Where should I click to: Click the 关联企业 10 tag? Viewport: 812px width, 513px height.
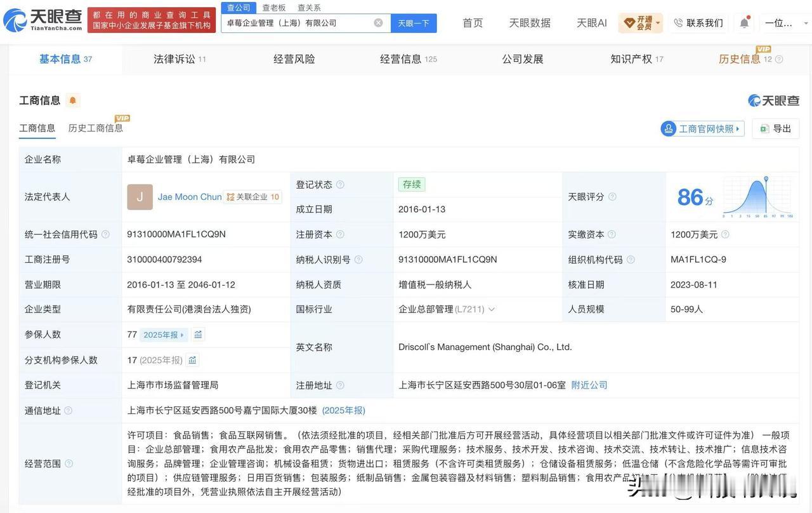pyautogui.click(x=253, y=197)
